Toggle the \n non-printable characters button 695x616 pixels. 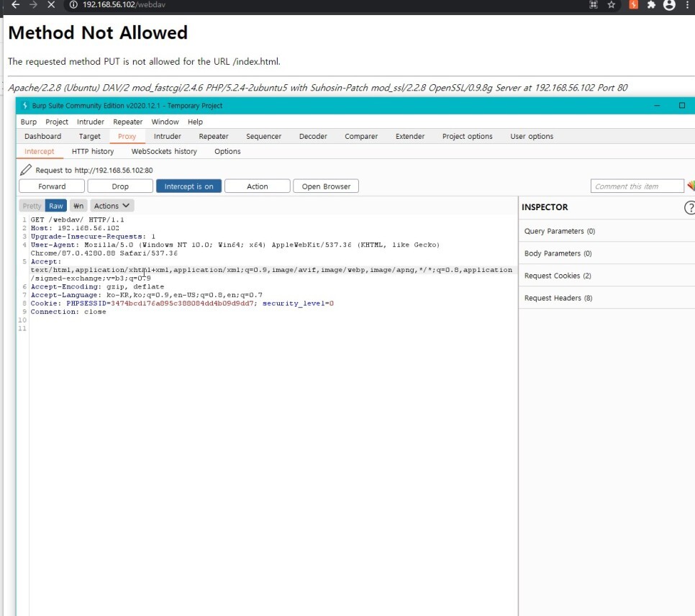pos(78,206)
